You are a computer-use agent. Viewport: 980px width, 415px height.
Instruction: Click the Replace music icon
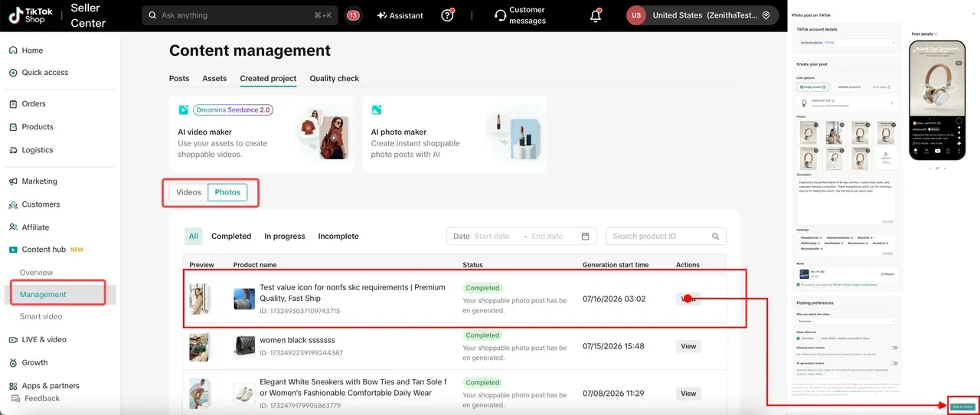point(882,274)
